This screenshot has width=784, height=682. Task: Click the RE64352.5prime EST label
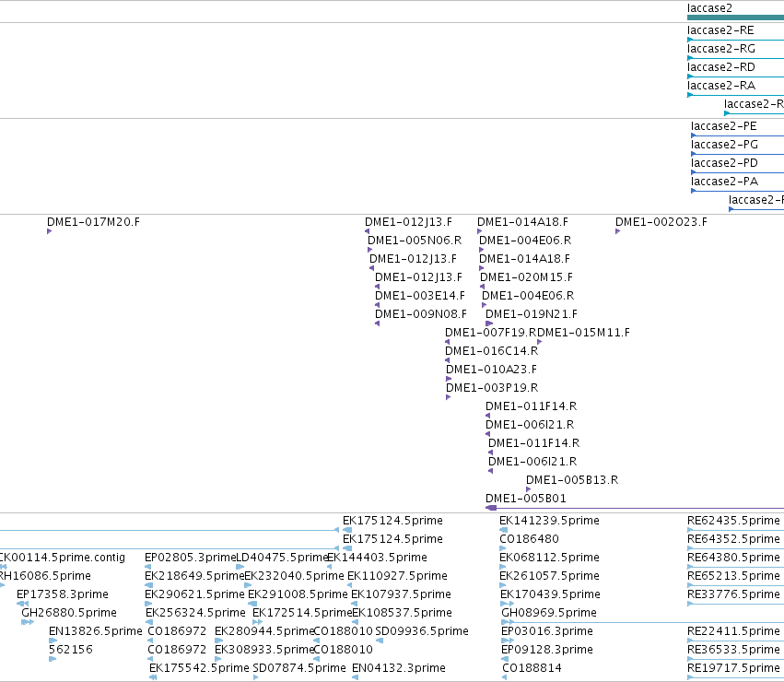click(733, 539)
